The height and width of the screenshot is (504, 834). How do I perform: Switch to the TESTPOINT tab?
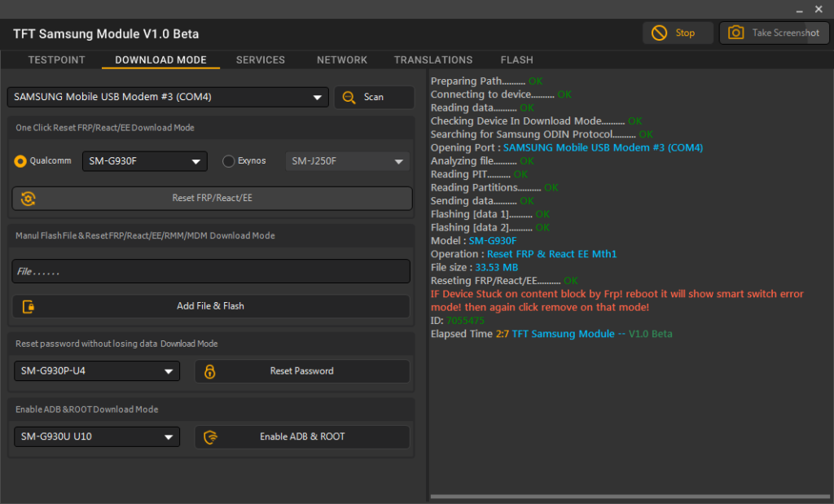(57, 60)
